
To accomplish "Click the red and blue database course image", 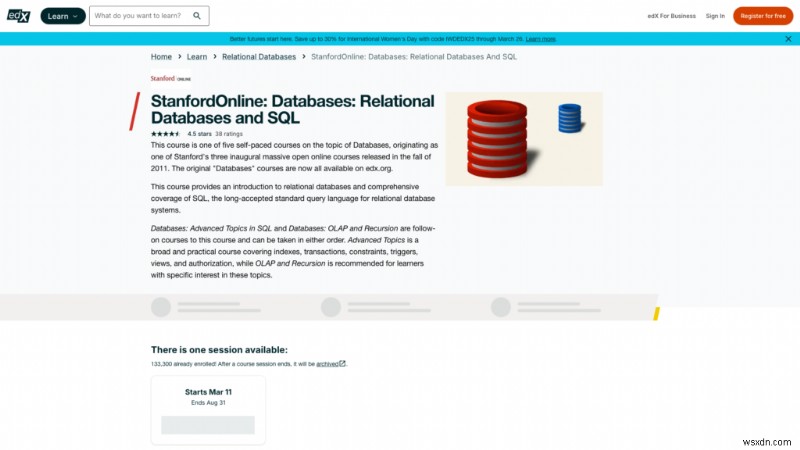I will [x=524, y=139].
